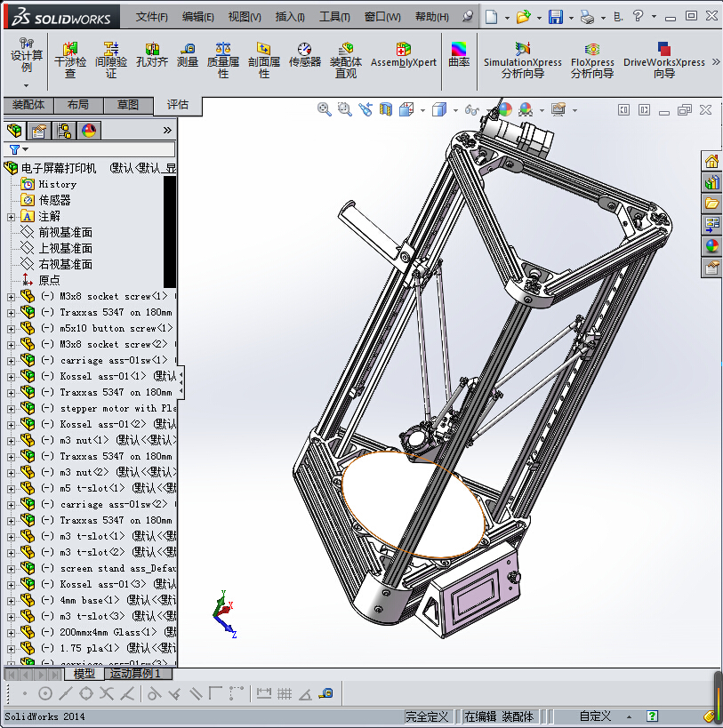This screenshot has width=723, height=728.
Task: Expand the Kossel ass-01<1> node
Action: [11, 377]
